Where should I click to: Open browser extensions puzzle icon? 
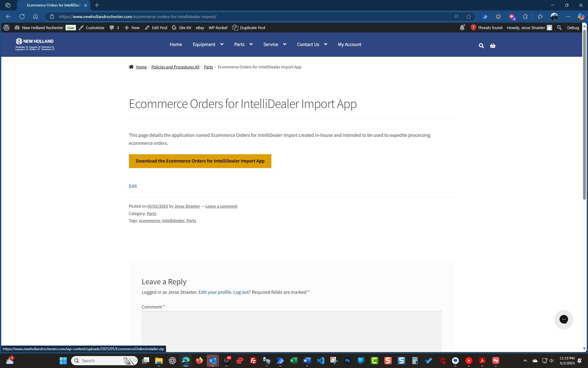525,17
